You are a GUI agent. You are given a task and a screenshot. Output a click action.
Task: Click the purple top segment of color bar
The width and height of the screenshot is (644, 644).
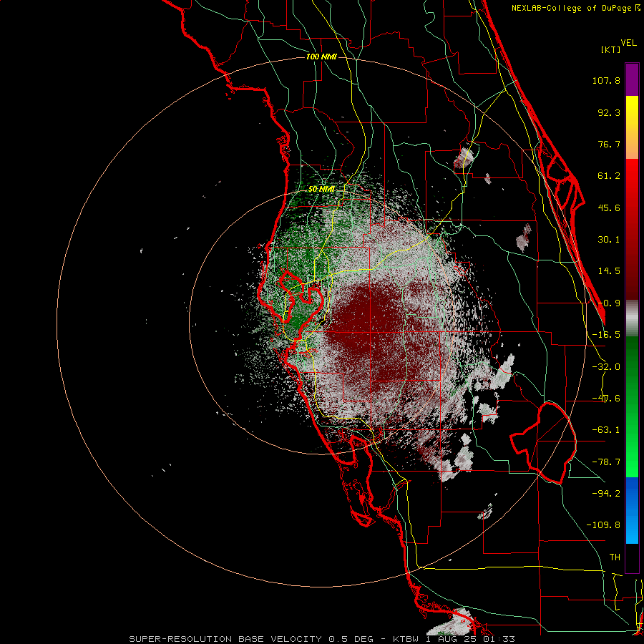pos(632,79)
